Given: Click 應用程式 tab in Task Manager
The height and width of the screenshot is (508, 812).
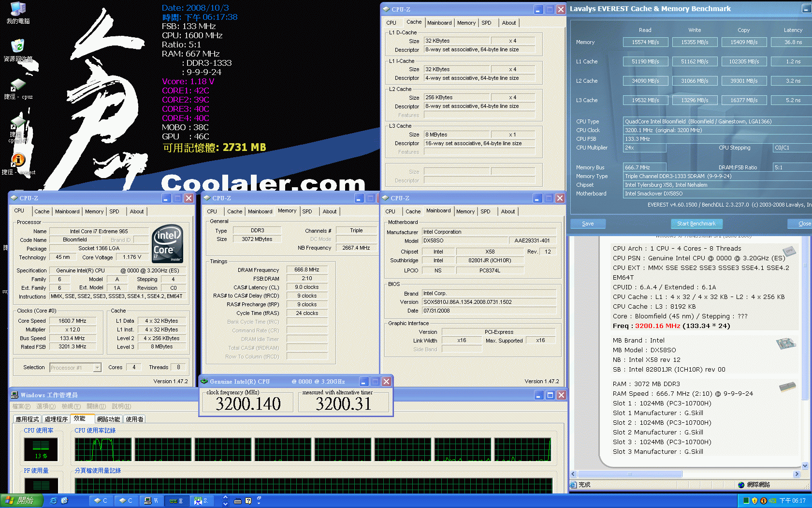Looking at the screenshot, I should tap(27, 419).
